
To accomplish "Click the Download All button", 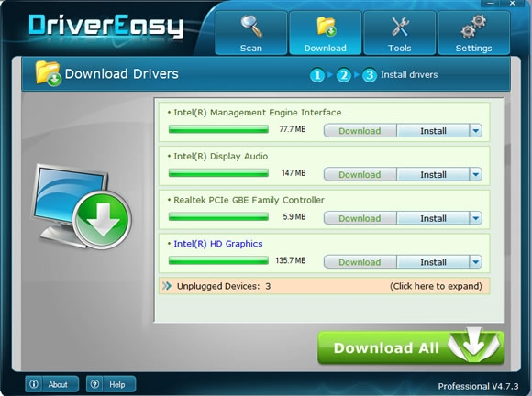I will [x=411, y=346].
